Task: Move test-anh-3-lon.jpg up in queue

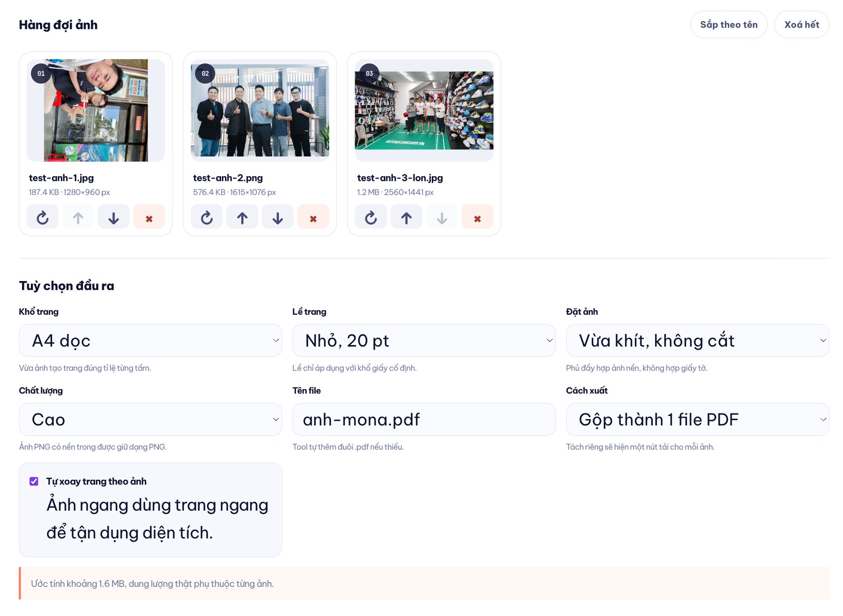Action: 407,216
